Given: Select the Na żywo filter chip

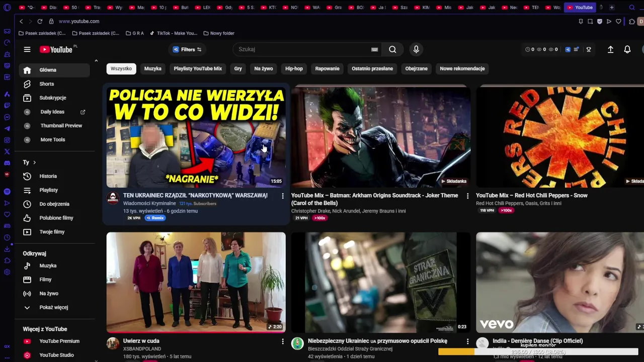Looking at the screenshot, I should click(264, 68).
